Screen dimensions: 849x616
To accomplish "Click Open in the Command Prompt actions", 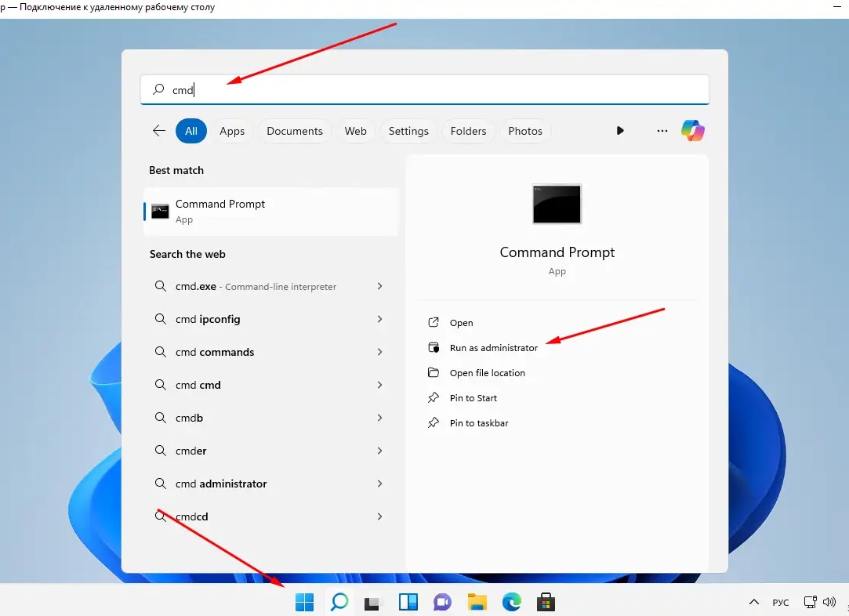I will 461,323.
